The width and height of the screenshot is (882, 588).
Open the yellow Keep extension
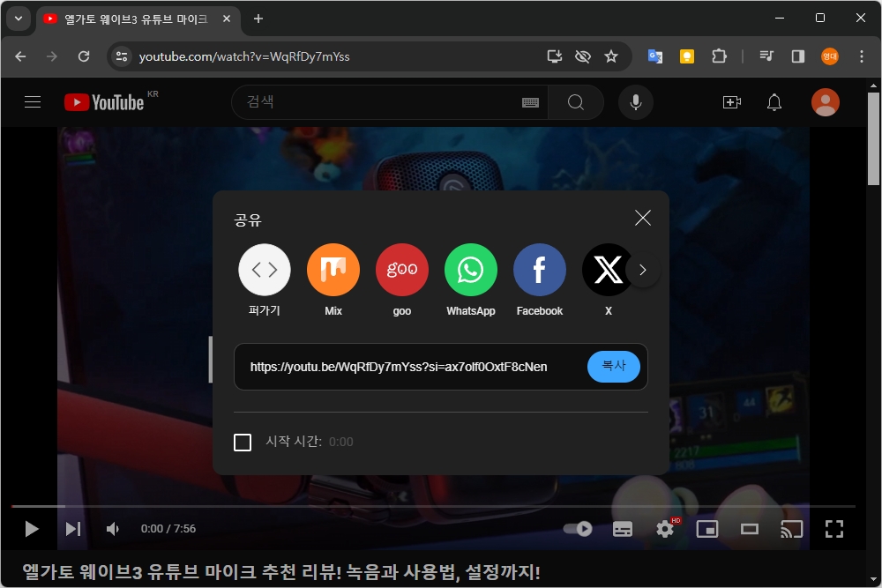(x=687, y=56)
